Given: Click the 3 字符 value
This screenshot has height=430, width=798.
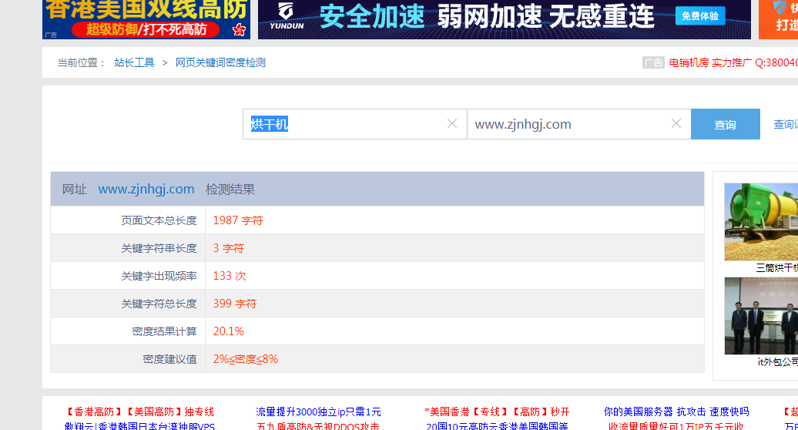Looking at the screenshot, I should click(228, 248).
